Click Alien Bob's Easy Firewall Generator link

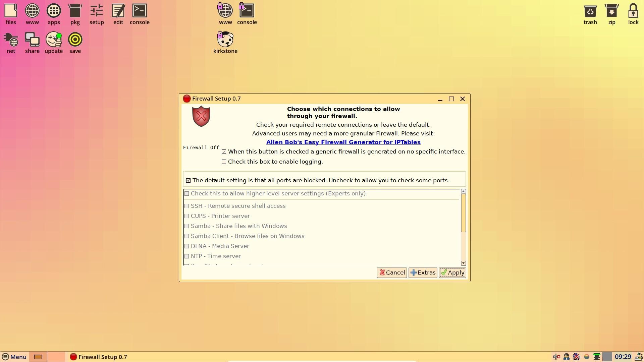click(343, 142)
